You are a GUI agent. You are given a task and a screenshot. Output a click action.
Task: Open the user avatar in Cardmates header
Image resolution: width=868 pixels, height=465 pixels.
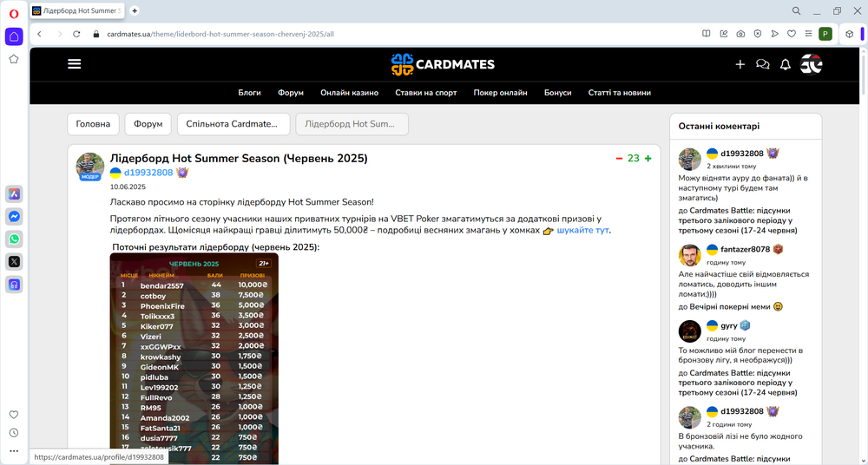tap(812, 64)
